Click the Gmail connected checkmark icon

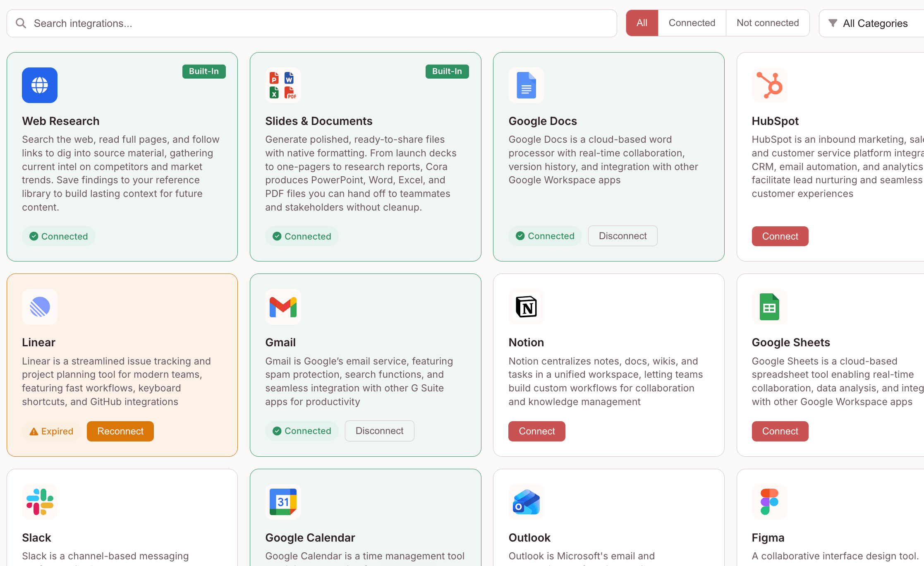pos(277,431)
